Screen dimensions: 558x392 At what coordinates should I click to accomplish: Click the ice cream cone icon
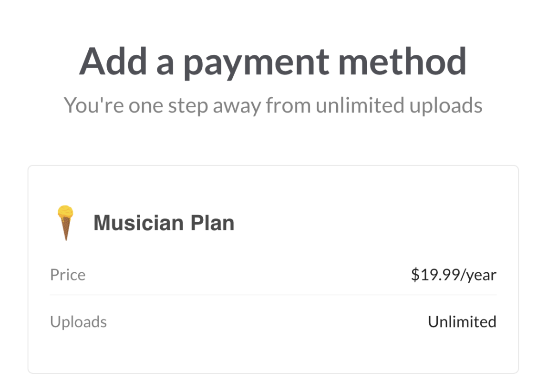click(x=65, y=222)
